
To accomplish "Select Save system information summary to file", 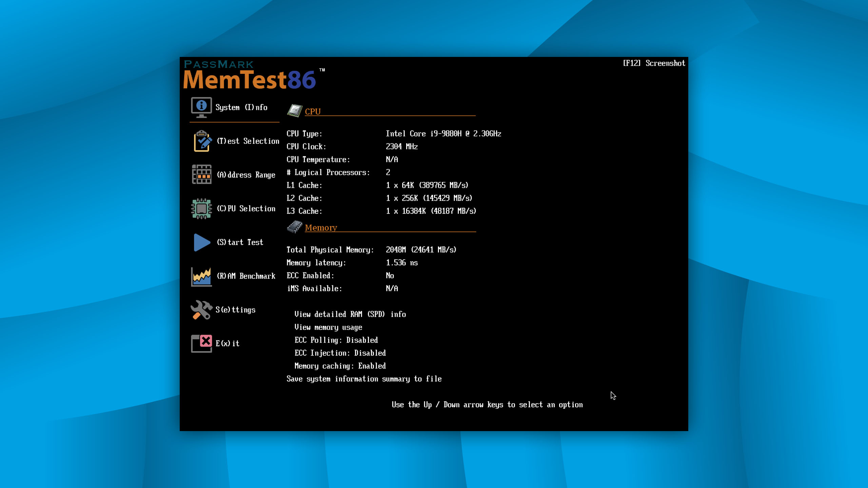I will 364,379.
